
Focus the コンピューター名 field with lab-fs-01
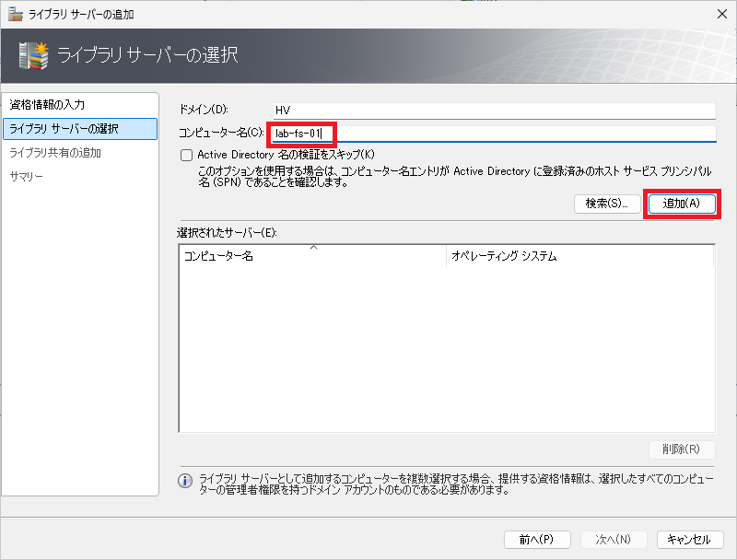(x=495, y=134)
